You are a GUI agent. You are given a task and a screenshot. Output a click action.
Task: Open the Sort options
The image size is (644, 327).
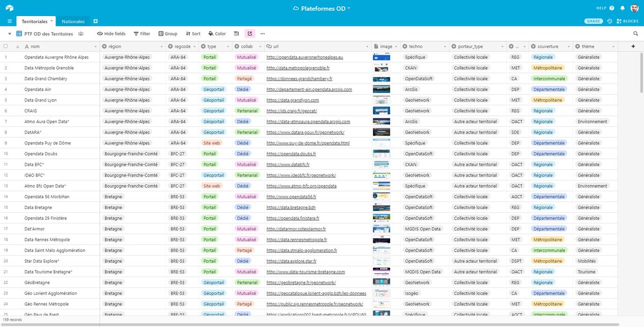(x=192, y=33)
